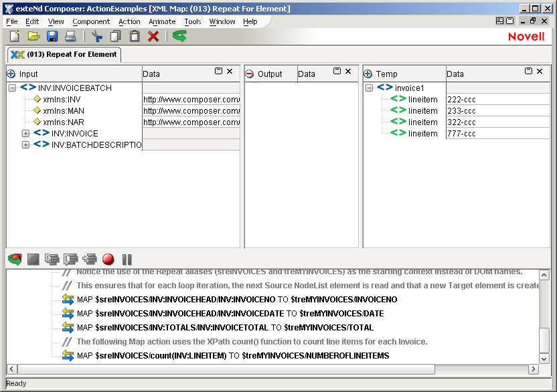Open the Window menu
The image size is (557, 392).
222,21
